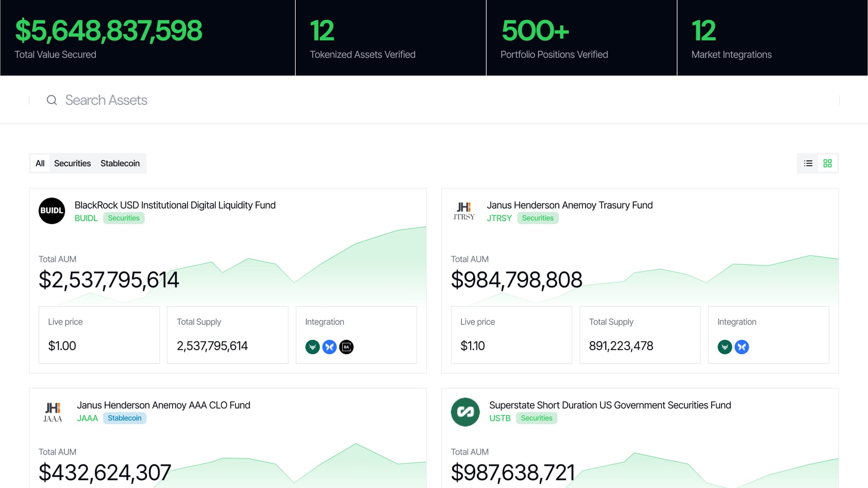
Task: Click the BUIDL ticker symbol
Action: point(86,218)
